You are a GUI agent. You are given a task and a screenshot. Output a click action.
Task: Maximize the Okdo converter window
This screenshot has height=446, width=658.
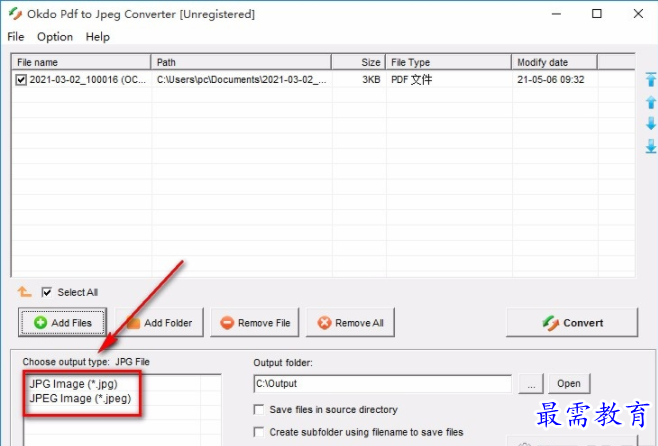tap(597, 14)
